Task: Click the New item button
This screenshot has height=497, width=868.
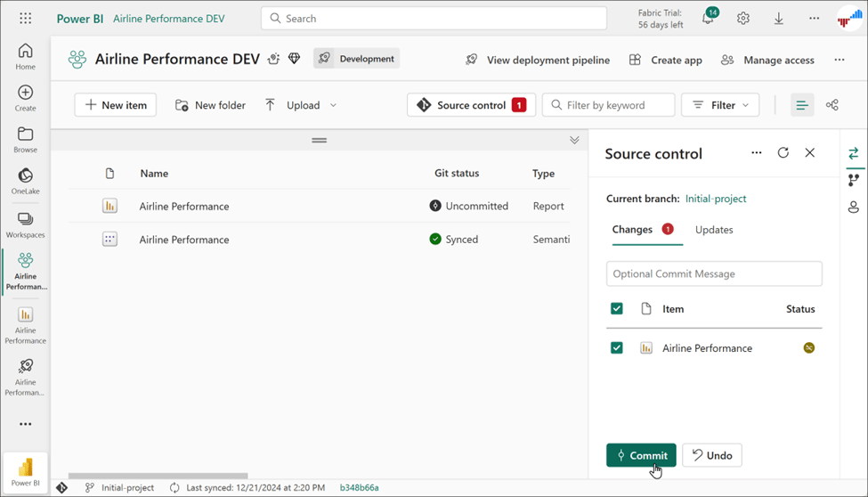Action: click(x=116, y=105)
